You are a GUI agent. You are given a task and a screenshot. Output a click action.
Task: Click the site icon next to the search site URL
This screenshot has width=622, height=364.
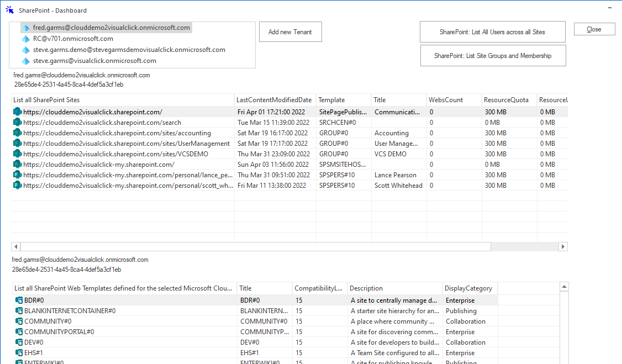tap(17, 122)
